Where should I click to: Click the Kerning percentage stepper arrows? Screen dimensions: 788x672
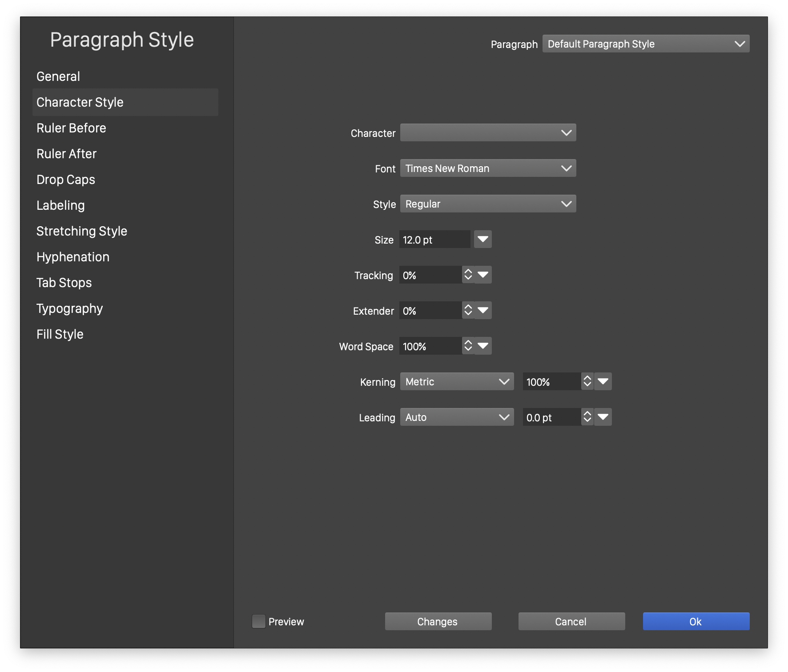click(587, 382)
